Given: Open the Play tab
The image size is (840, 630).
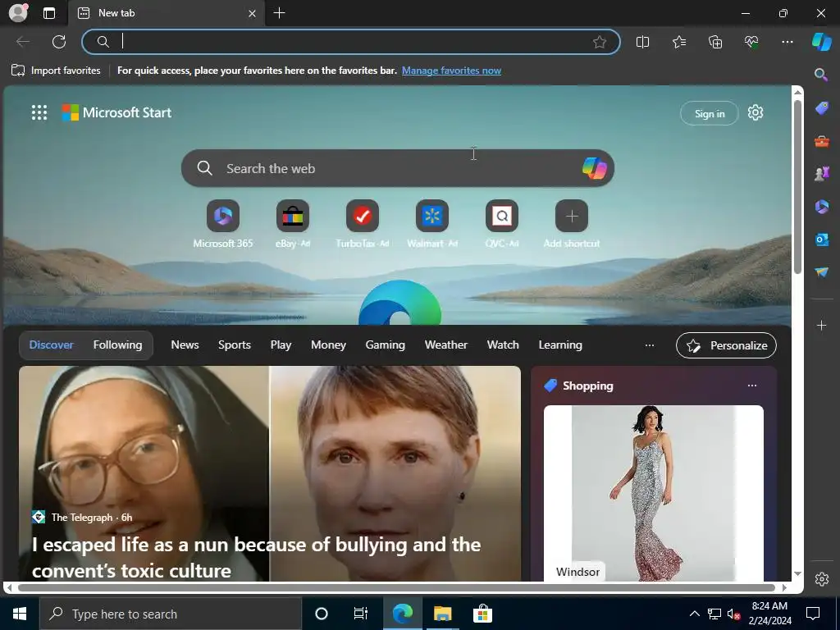Looking at the screenshot, I should point(281,345).
